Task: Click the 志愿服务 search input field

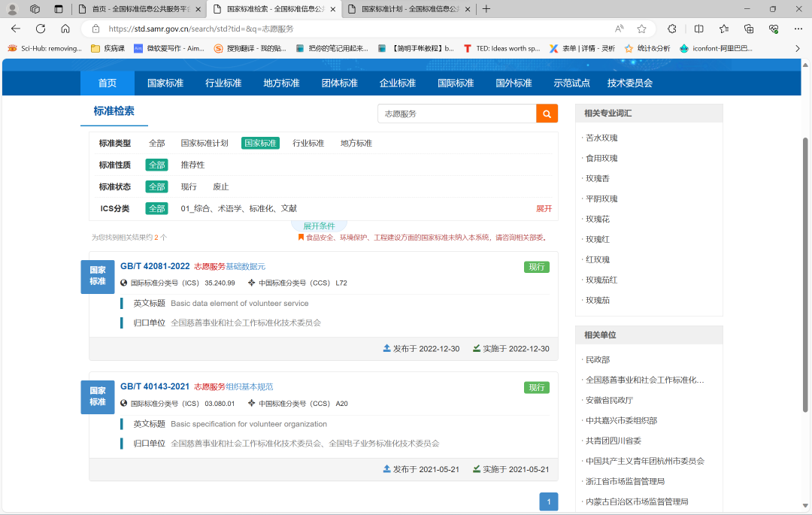Action: click(x=456, y=114)
